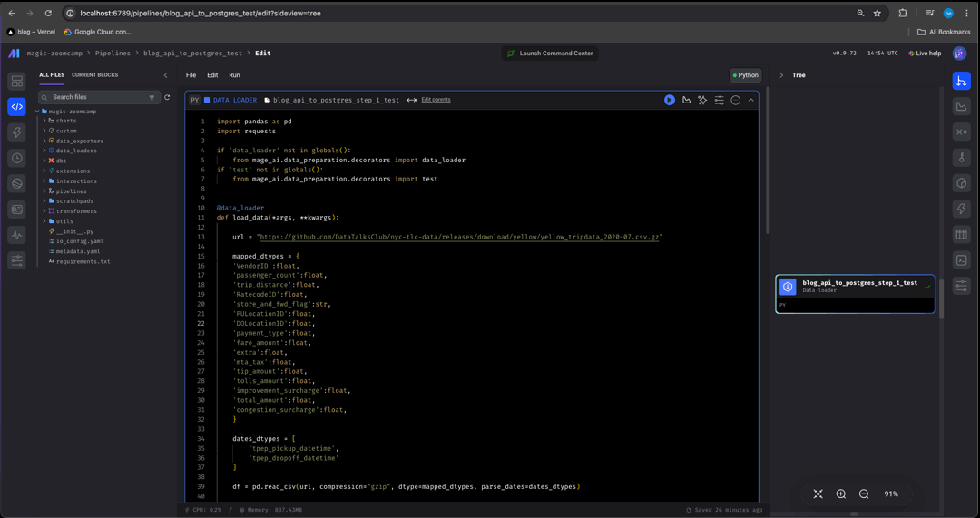Open the Variables X= icon in right sidebar
The image size is (980, 518).
tap(961, 132)
